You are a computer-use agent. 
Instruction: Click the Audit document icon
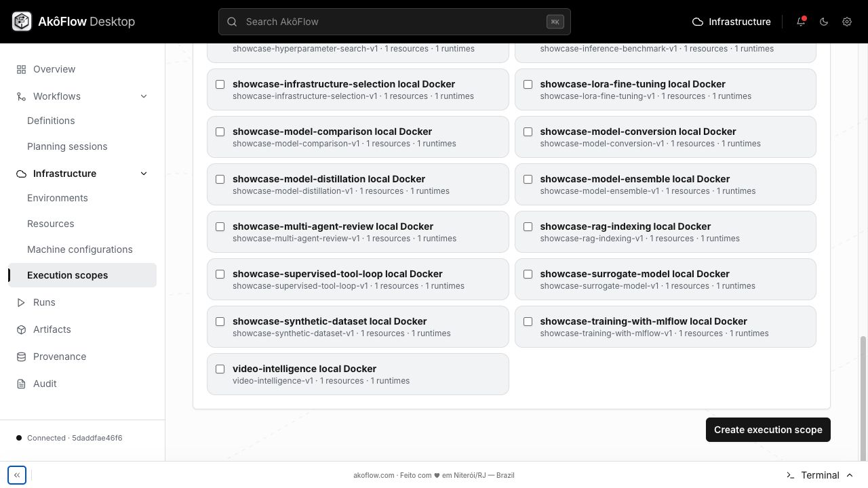tap(21, 384)
